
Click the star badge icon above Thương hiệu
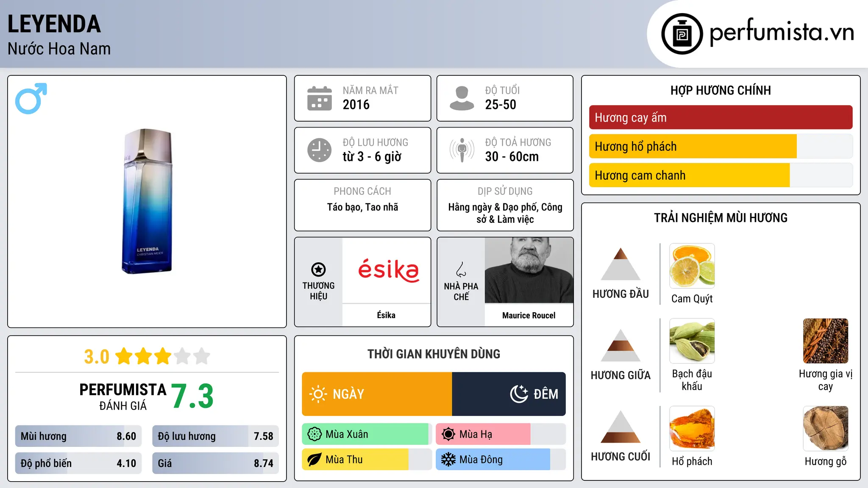click(x=318, y=269)
